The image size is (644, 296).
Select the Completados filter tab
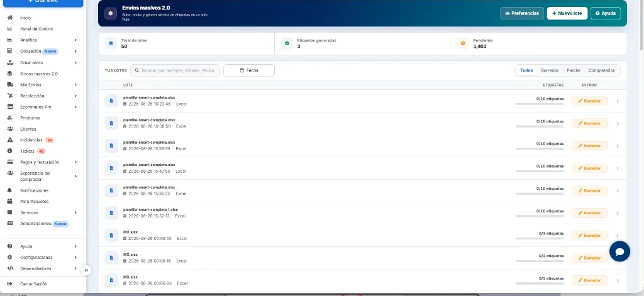point(602,70)
